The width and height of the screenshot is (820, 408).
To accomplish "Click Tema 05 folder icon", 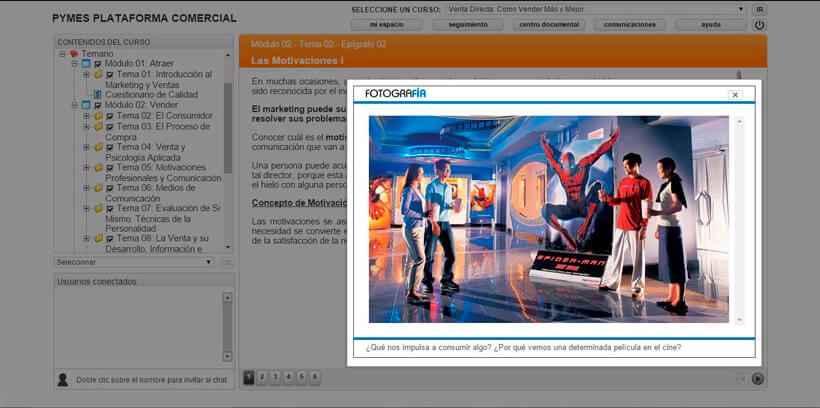I will [x=98, y=167].
